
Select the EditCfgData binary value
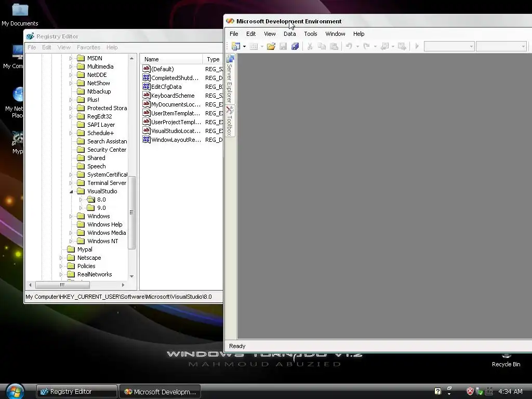pos(166,87)
